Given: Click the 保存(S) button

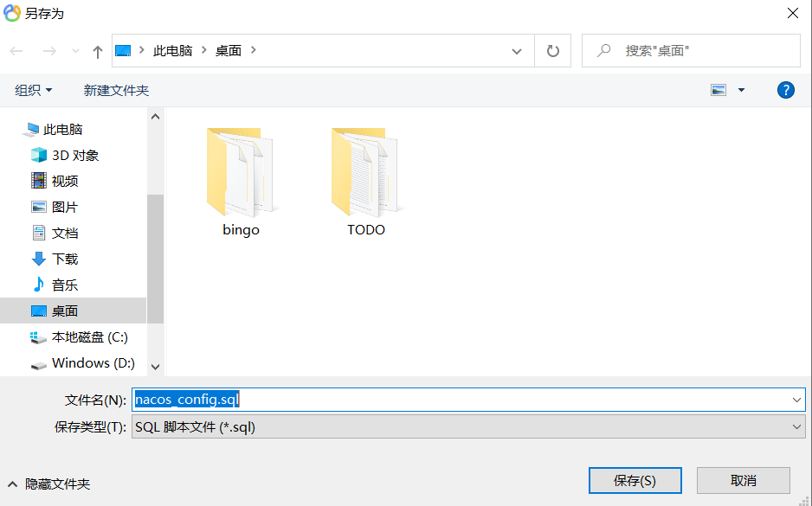Looking at the screenshot, I should (635, 481).
